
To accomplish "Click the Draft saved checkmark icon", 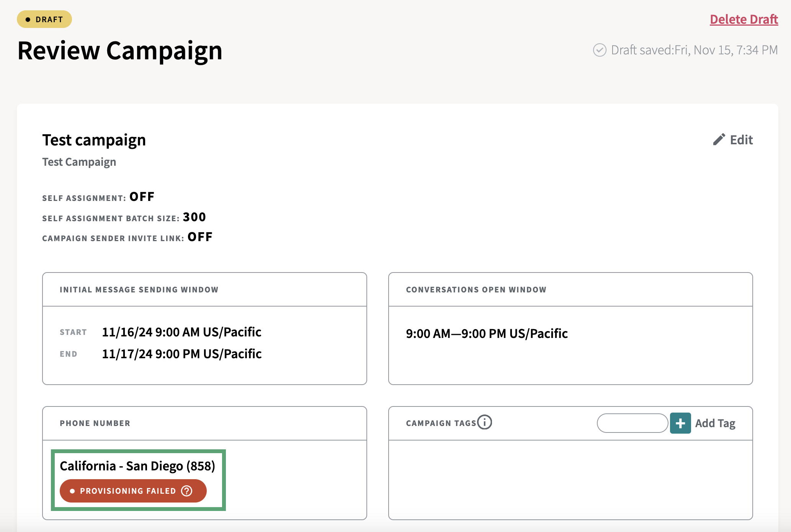I will pyautogui.click(x=599, y=50).
